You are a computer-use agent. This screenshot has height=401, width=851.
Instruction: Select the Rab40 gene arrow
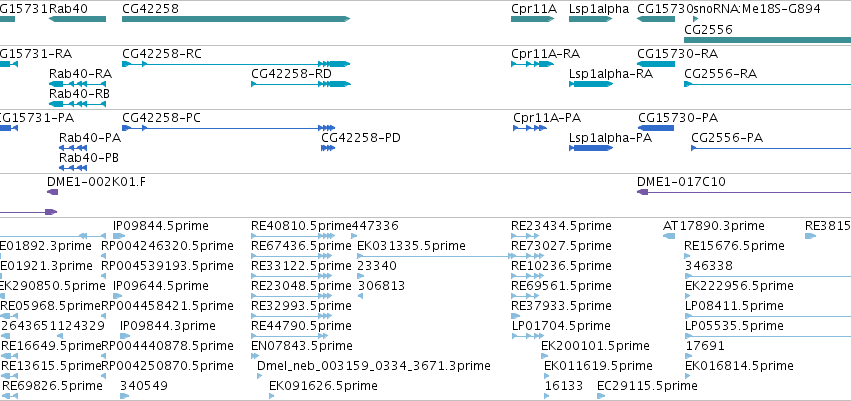[x=77, y=19]
